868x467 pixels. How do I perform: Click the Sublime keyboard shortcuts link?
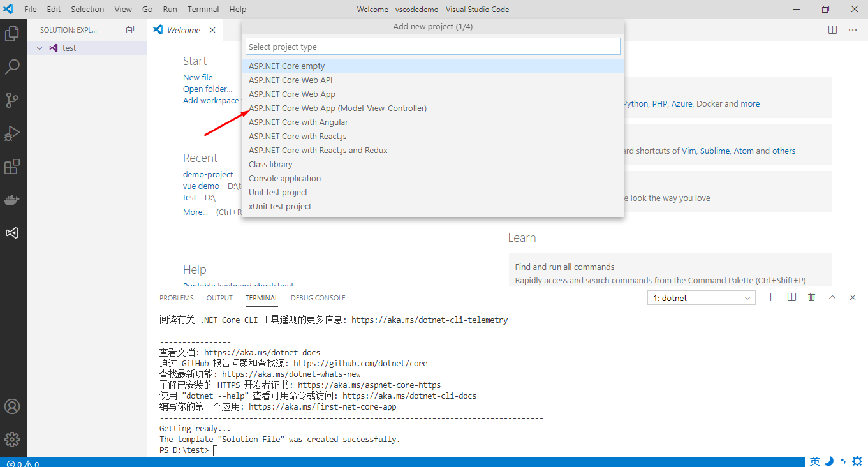714,151
